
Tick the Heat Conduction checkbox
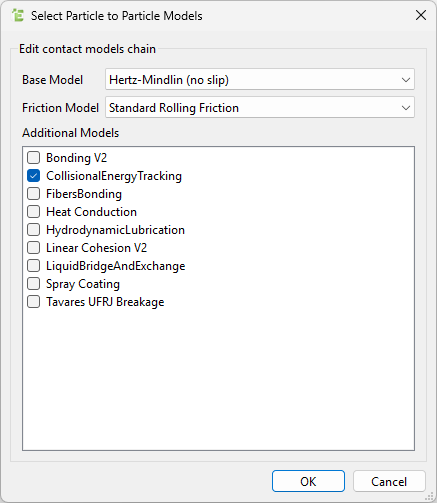coord(33,212)
